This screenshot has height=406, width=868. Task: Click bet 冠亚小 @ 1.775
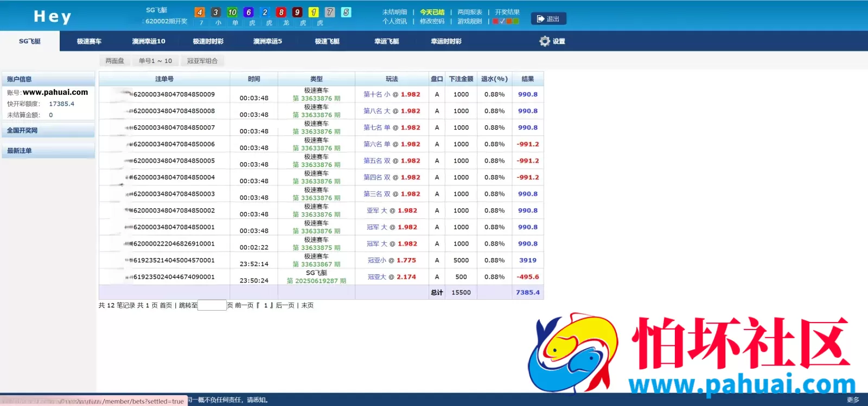click(x=392, y=260)
